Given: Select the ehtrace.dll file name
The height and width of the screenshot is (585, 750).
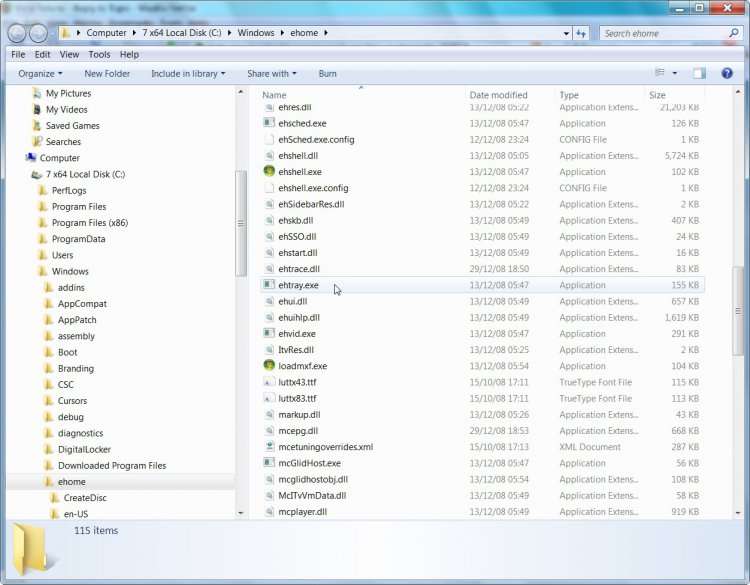Looking at the screenshot, I should click(299, 269).
